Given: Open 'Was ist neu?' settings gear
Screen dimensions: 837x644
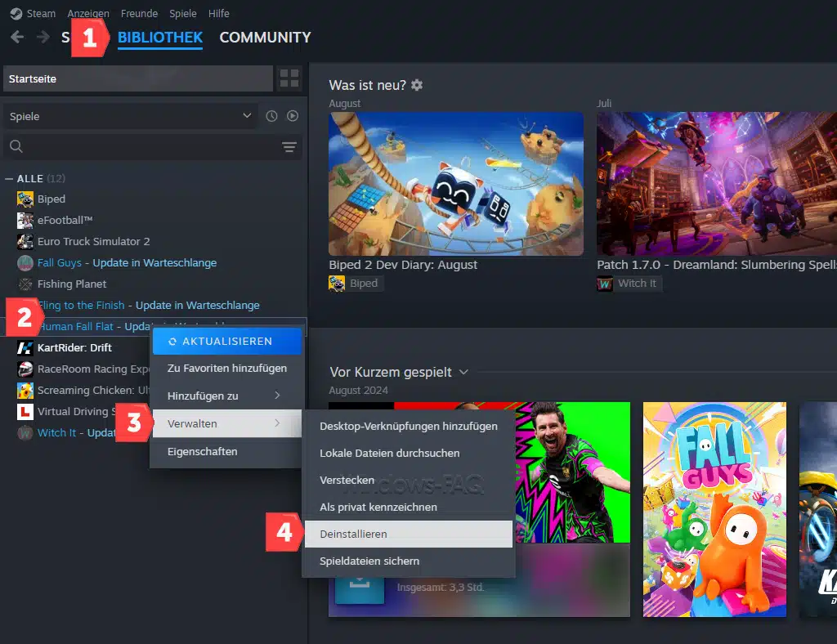Looking at the screenshot, I should tap(417, 85).
